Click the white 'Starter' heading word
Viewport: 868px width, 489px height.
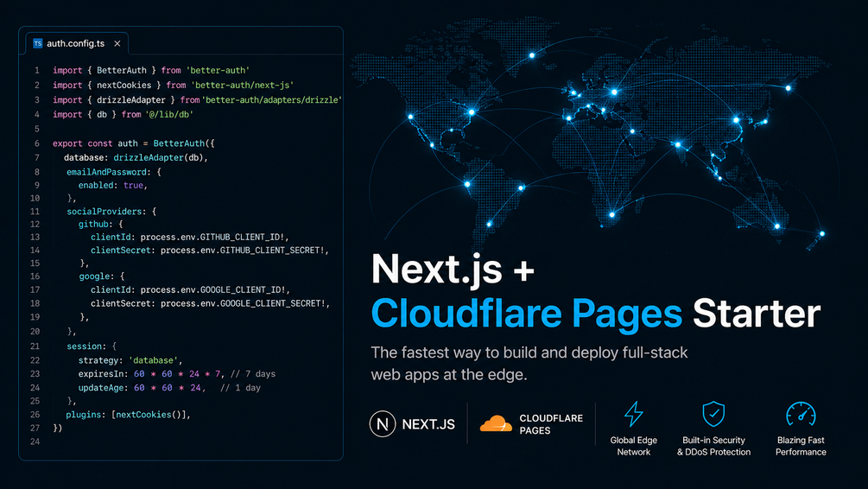pos(757,314)
